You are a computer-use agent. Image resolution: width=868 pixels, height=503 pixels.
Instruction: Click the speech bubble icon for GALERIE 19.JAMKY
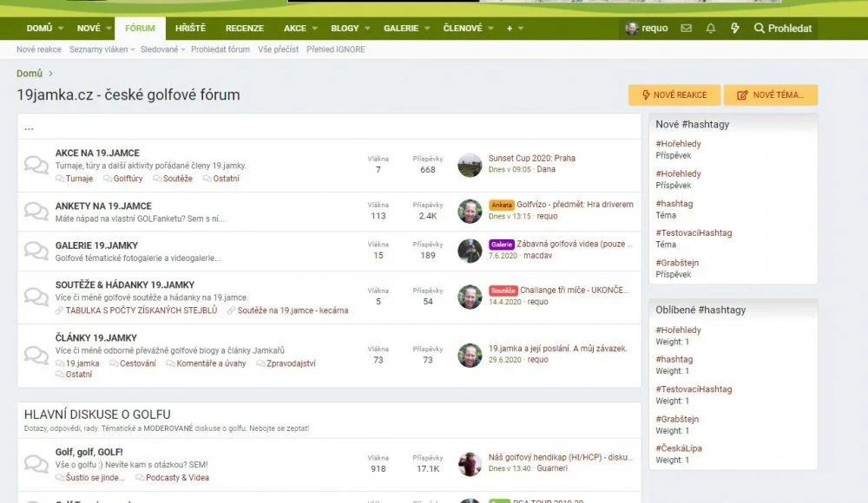click(x=36, y=251)
